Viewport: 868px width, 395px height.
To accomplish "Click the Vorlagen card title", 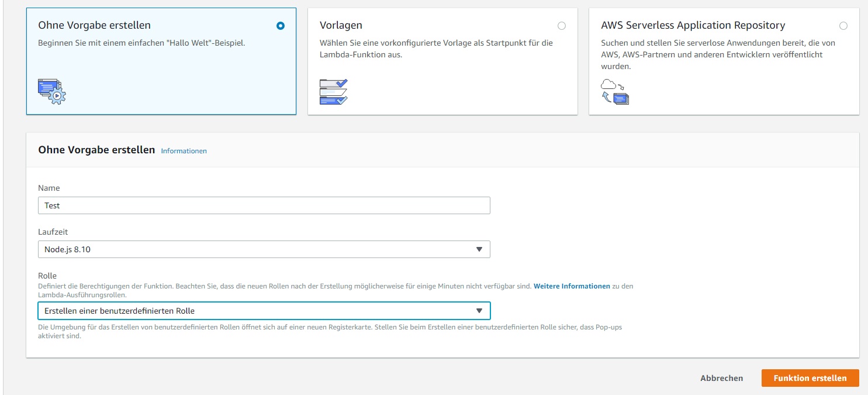I will coord(341,25).
